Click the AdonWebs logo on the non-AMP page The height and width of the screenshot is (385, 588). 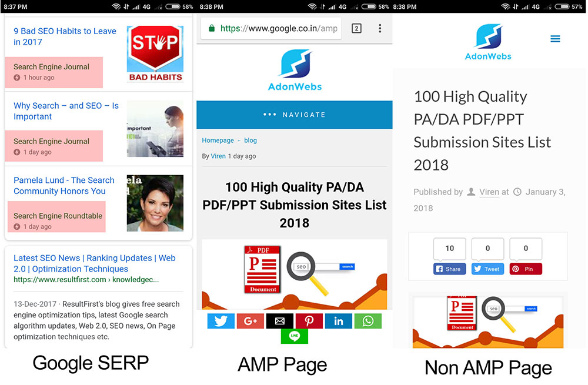488,42
